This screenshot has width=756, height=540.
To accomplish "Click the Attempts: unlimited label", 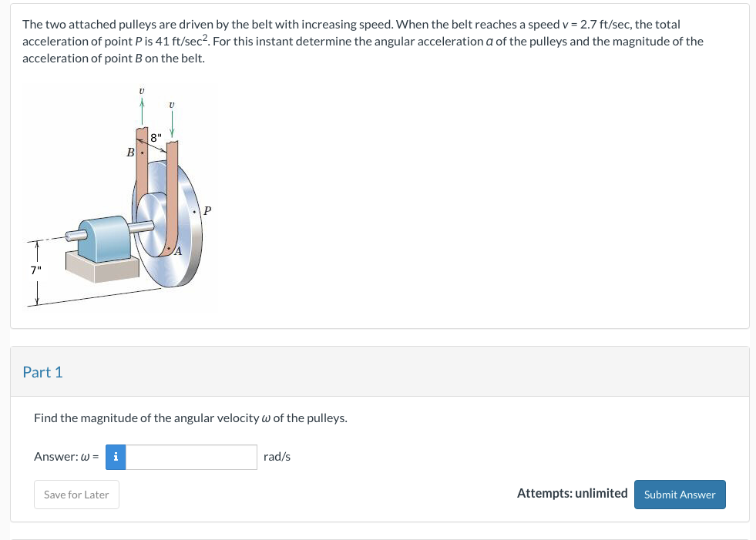I will point(573,493).
